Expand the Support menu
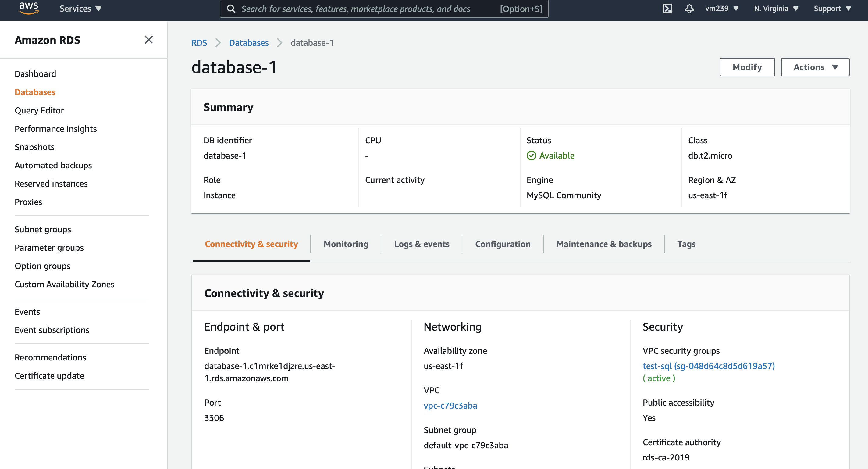The width and height of the screenshot is (868, 469). 832,9
